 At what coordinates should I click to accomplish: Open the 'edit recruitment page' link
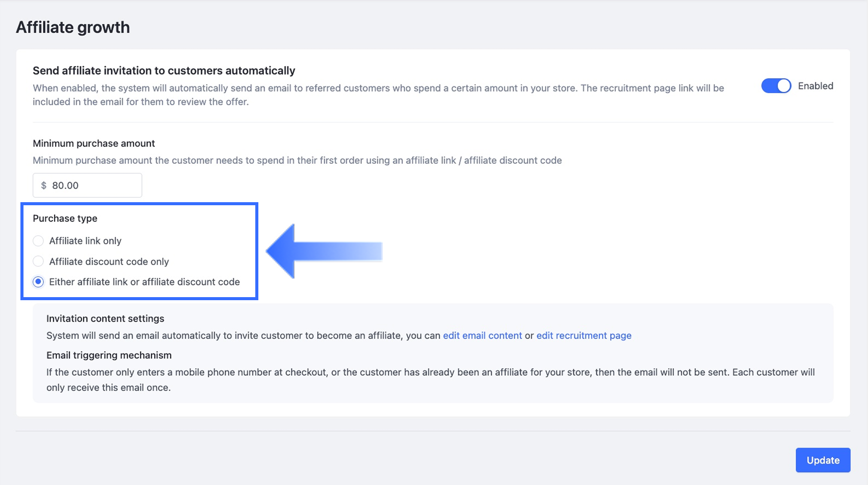click(x=584, y=335)
